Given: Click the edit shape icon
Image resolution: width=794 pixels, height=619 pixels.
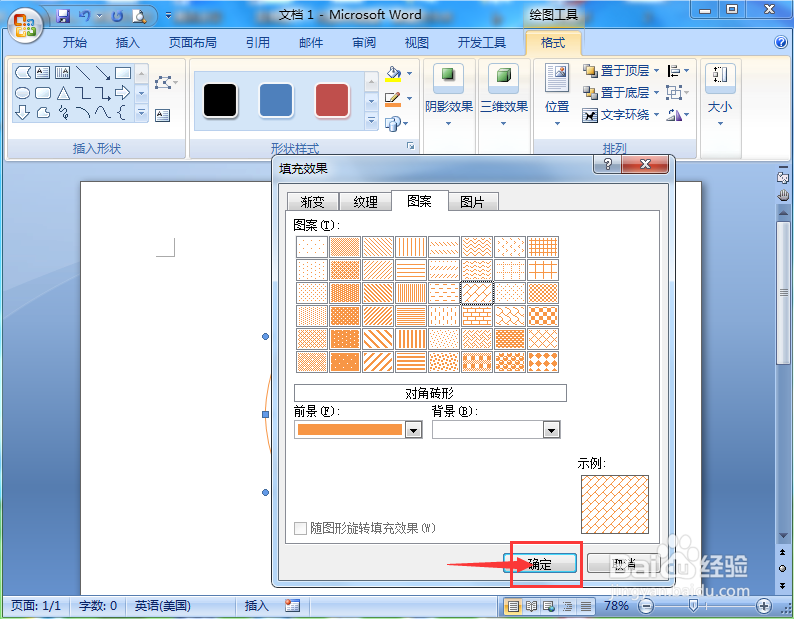Looking at the screenshot, I should pos(164,82).
